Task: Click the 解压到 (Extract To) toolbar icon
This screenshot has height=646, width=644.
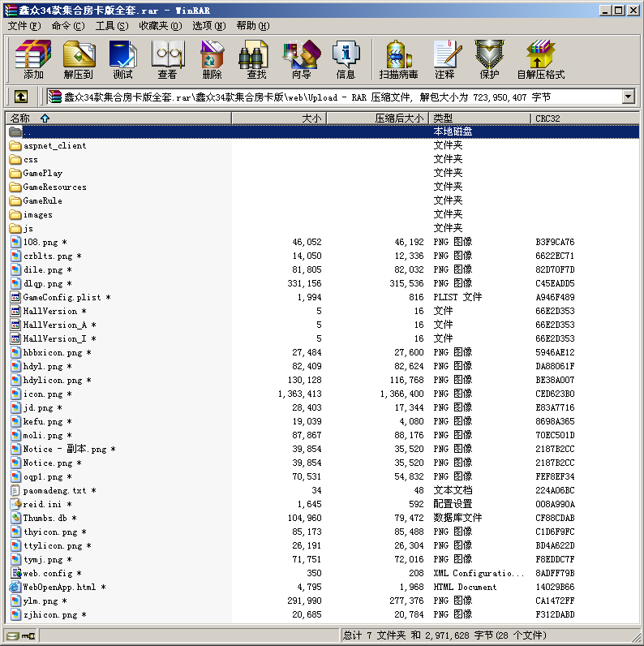Action: tap(78, 60)
